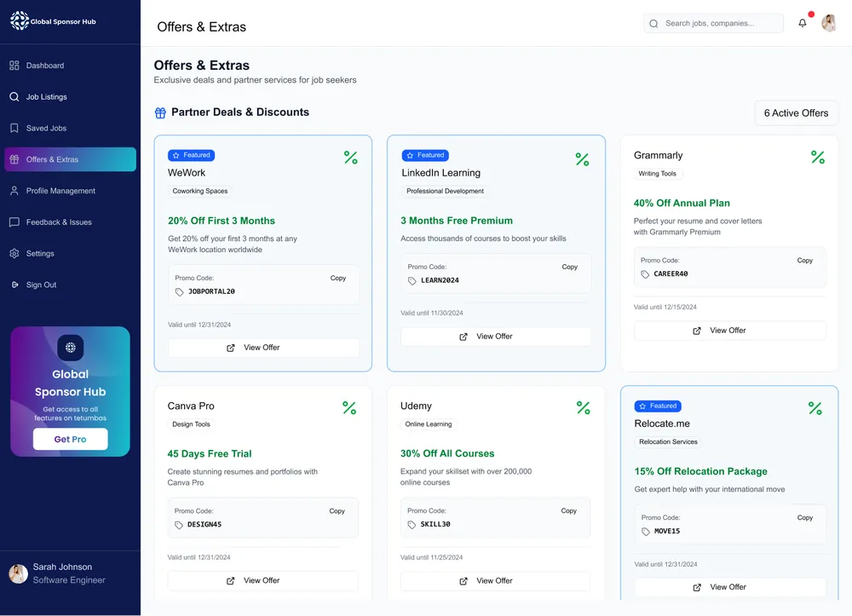Click the 6 Active Offers badge
Viewport: 852px width, 616px height.
pyautogui.click(x=796, y=113)
